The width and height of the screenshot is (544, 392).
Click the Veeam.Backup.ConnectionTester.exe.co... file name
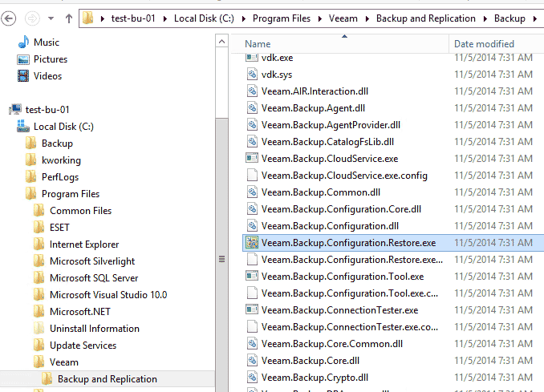coord(350,327)
